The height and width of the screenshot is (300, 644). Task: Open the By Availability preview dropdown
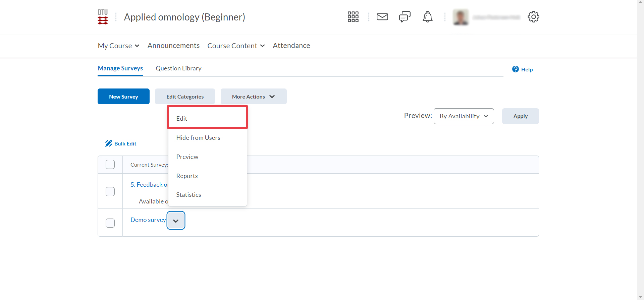click(464, 116)
